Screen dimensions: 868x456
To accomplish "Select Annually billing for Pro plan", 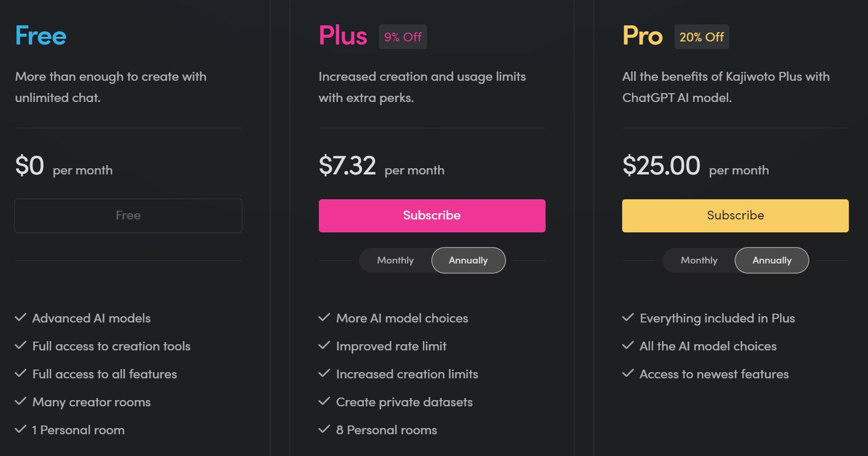I will (x=772, y=260).
